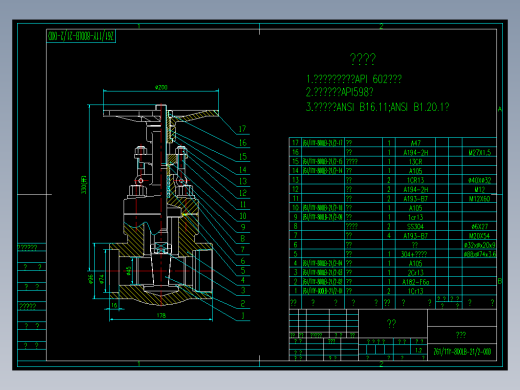
Task: Select the "A193-B7" material in row 7
Action: 415,236
